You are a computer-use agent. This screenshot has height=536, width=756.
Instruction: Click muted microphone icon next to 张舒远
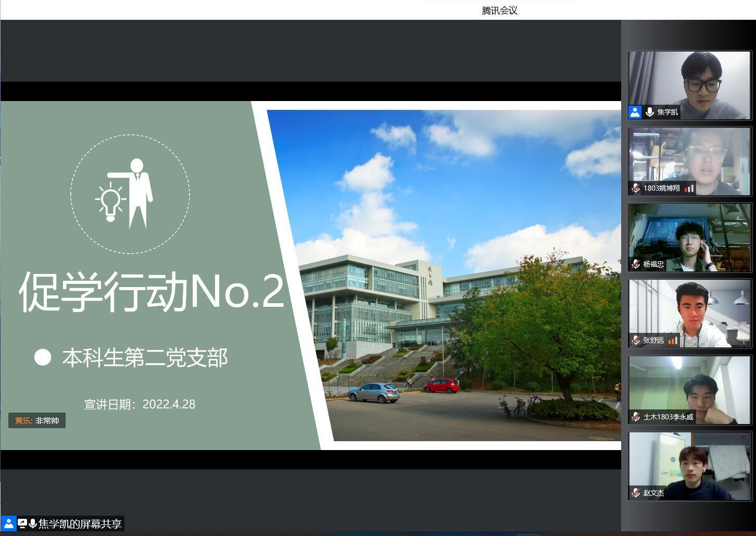[635, 340]
